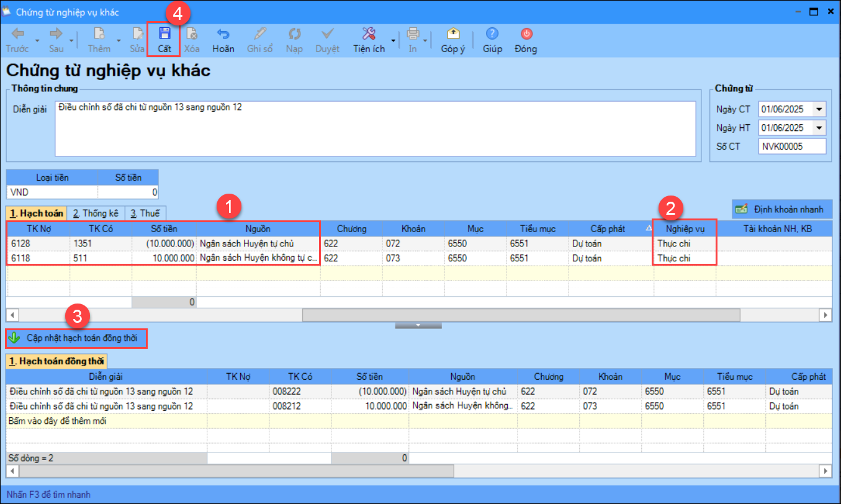Click upper grid scrollbar right arrow
Viewport: 841px width, 504px height.
click(x=825, y=315)
